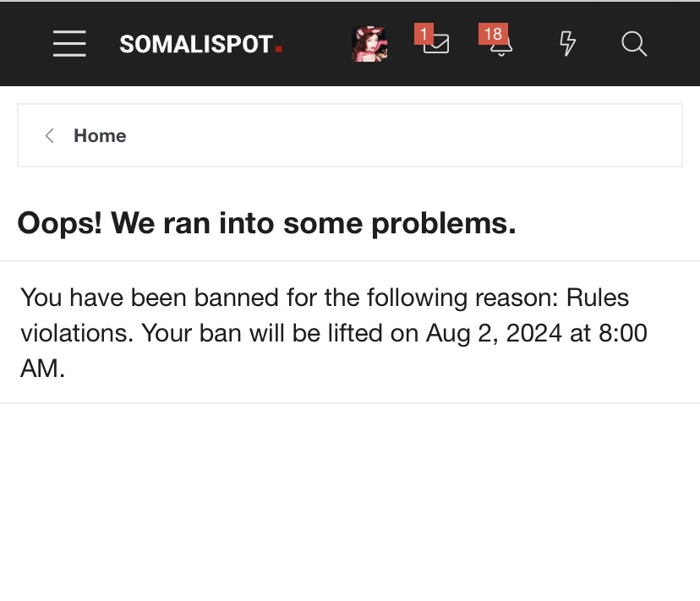Go to the Home breadcrumb link
The width and height of the screenshot is (700, 601).
point(100,136)
